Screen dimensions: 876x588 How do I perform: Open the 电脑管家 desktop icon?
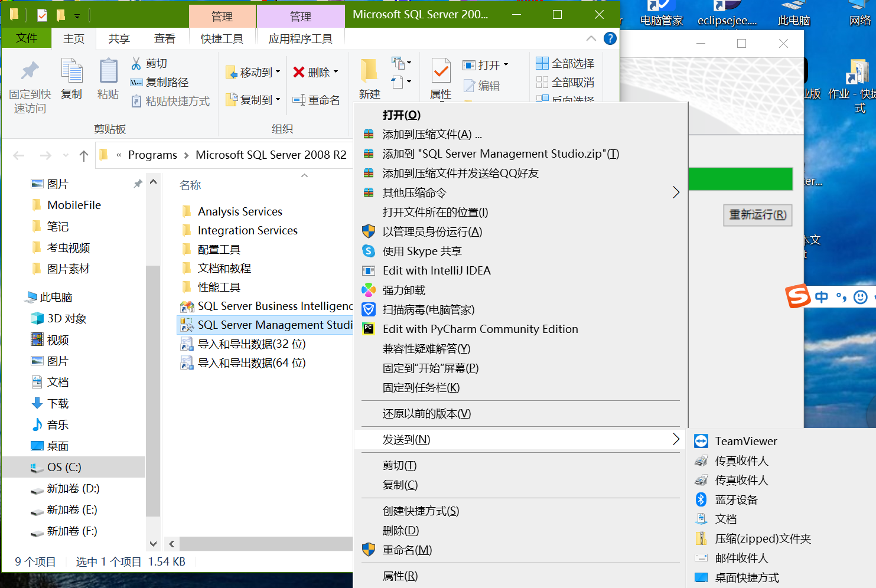(x=662, y=13)
